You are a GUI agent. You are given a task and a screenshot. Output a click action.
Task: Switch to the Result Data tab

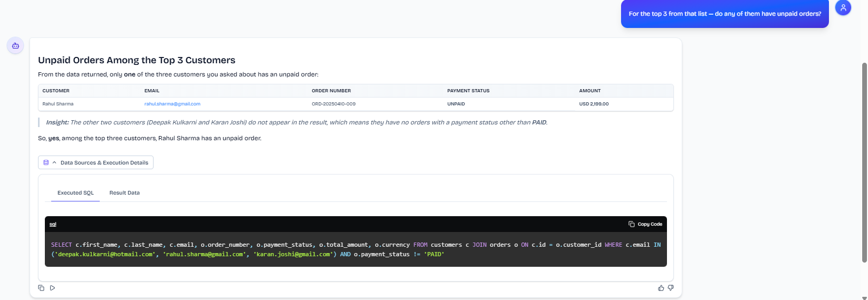click(125, 193)
